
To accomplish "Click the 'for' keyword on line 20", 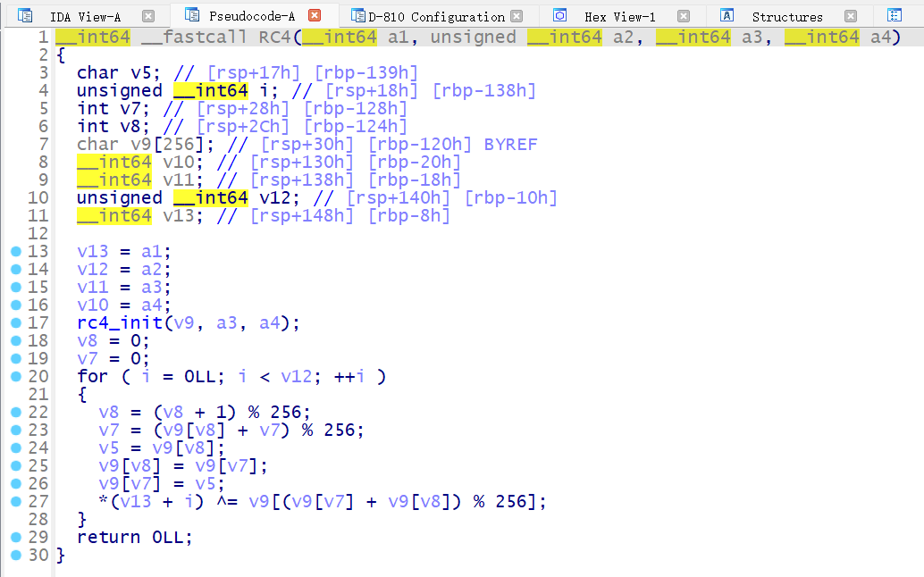I will pyautogui.click(x=92, y=376).
